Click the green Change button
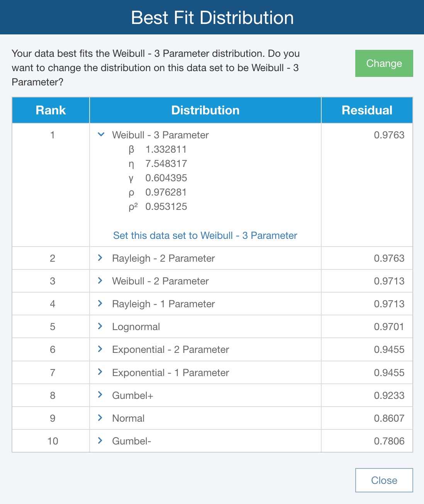This screenshot has height=504, width=424. (x=384, y=63)
